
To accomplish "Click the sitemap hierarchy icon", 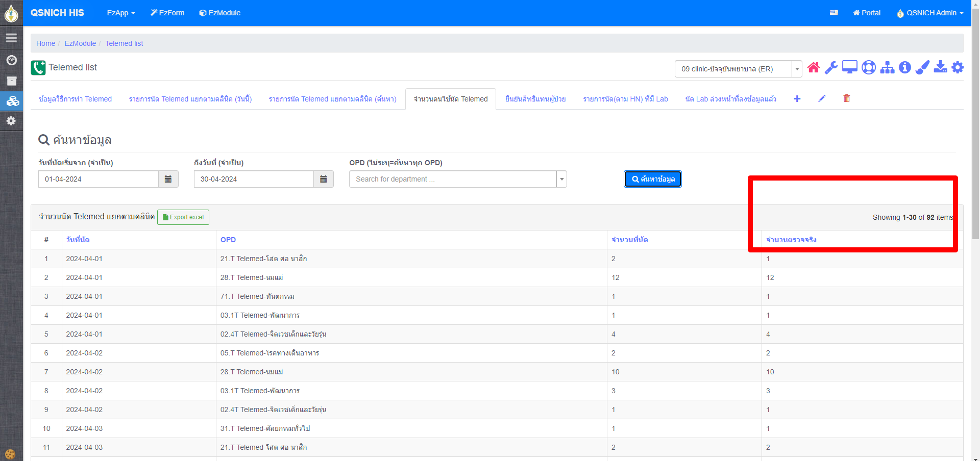I will coord(887,68).
